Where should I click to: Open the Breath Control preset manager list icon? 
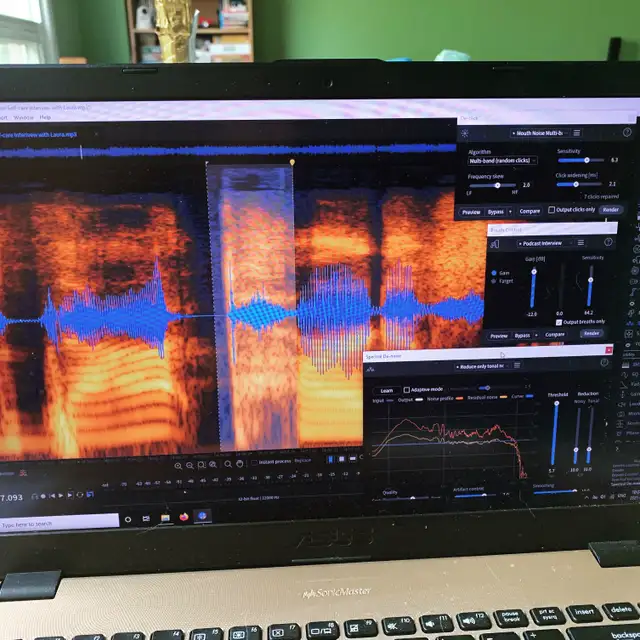tap(581, 243)
